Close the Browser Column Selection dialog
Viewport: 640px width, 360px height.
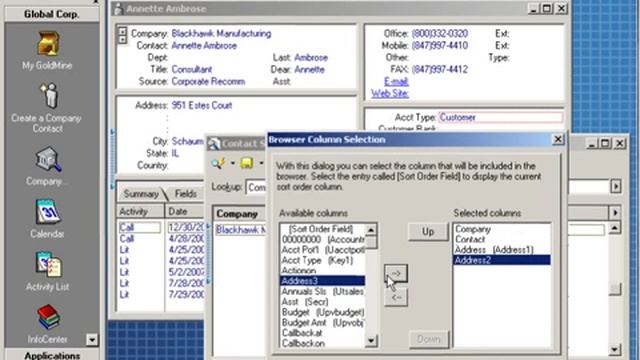click(x=558, y=140)
